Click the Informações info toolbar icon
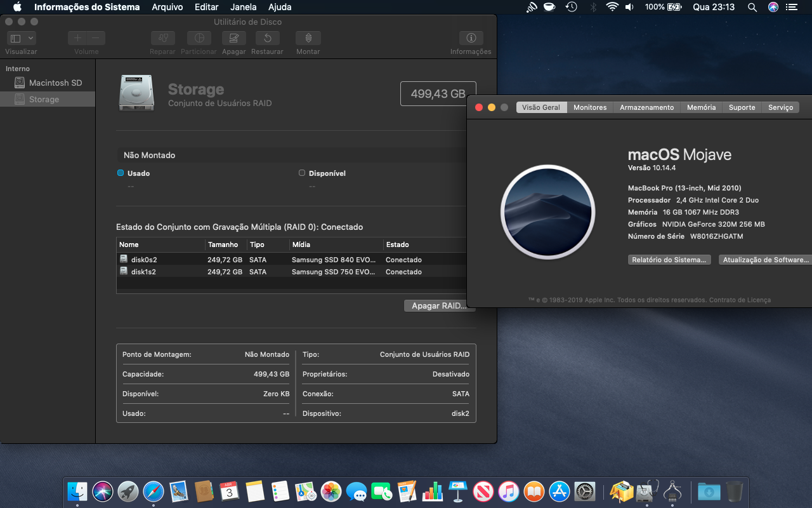This screenshot has width=812, height=508. tap(471, 39)
